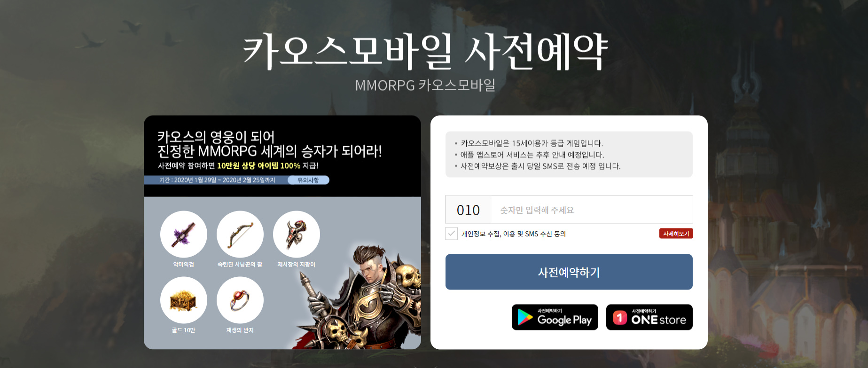Click the gray notice box about 15세이용가
This screenshot has width=868, height=368.
(x=569, y=154)
